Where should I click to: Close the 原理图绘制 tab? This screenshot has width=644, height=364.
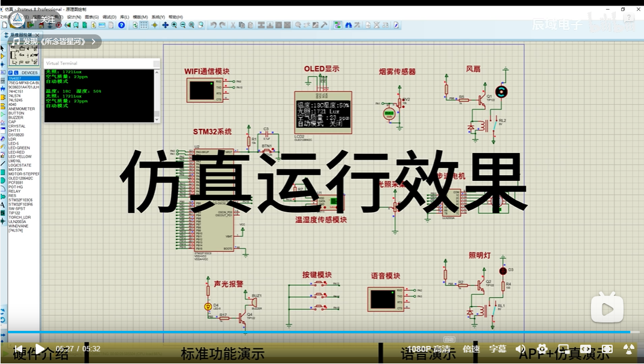coord(37,35)
